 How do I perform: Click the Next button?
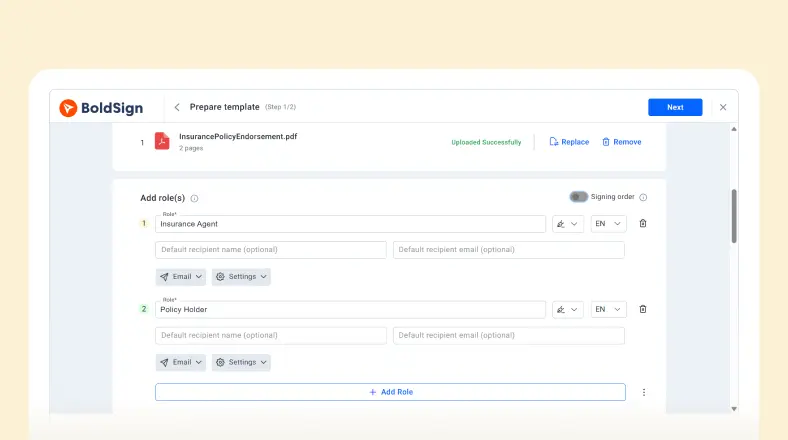pos(675,107)
